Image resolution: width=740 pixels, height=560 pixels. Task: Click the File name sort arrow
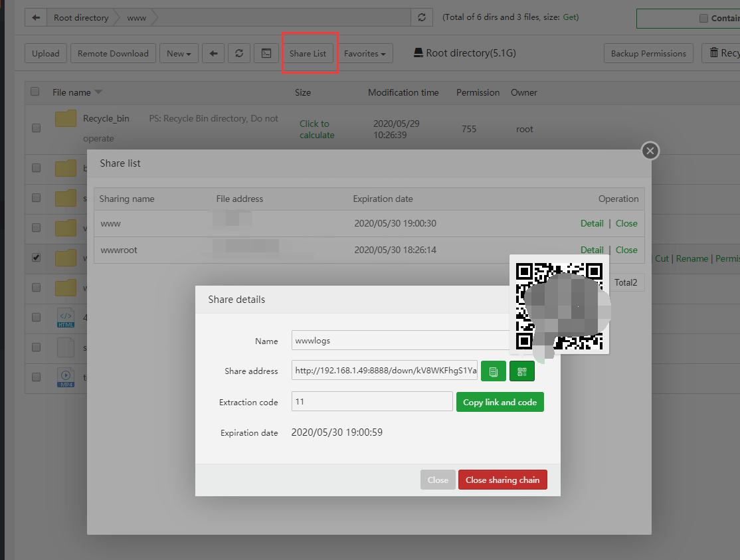click(x=98, y=92)
